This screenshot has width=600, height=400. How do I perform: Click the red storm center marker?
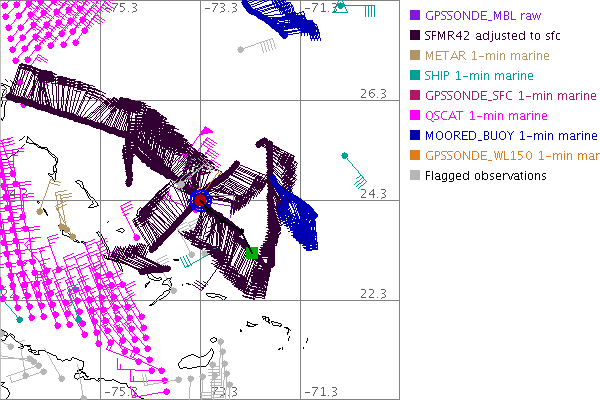point(200,200)
